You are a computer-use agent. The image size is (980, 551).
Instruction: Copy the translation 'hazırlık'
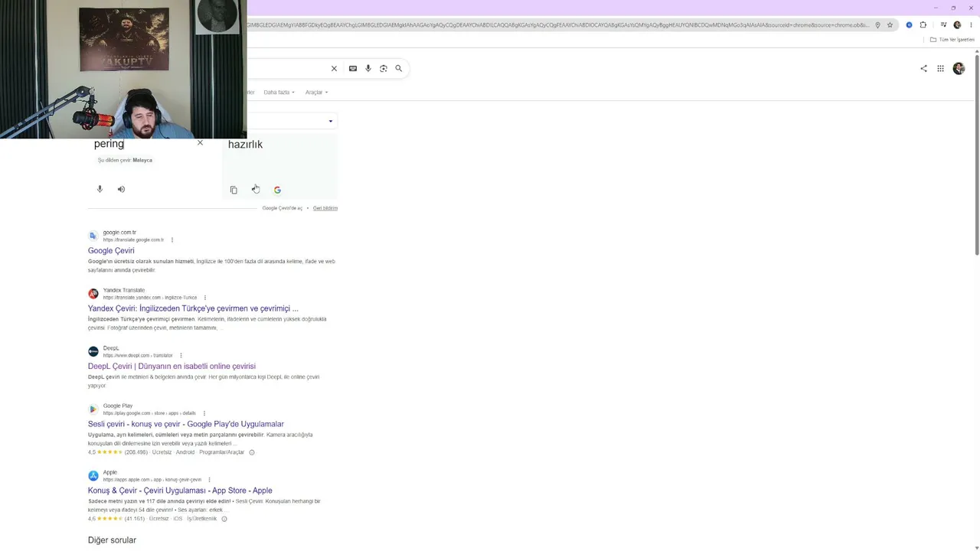click(234, 190)
